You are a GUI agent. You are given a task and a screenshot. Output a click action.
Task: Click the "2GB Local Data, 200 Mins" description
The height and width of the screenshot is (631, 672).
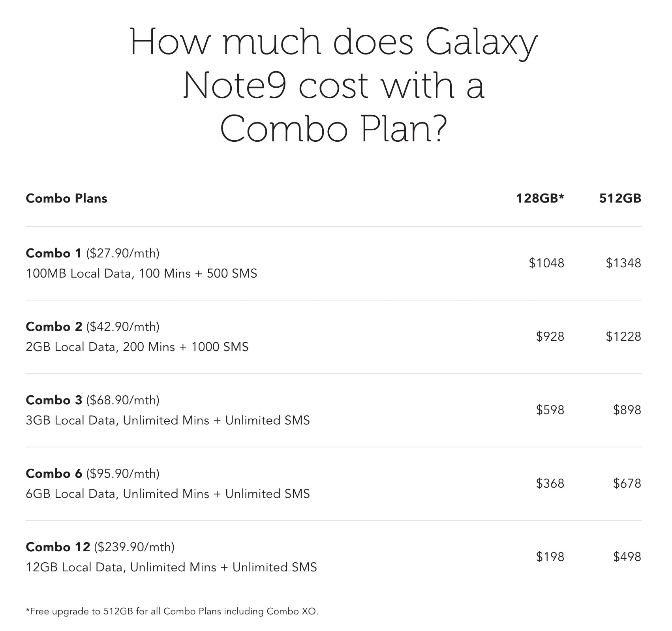pyautogui.click(x=137, y=347)
